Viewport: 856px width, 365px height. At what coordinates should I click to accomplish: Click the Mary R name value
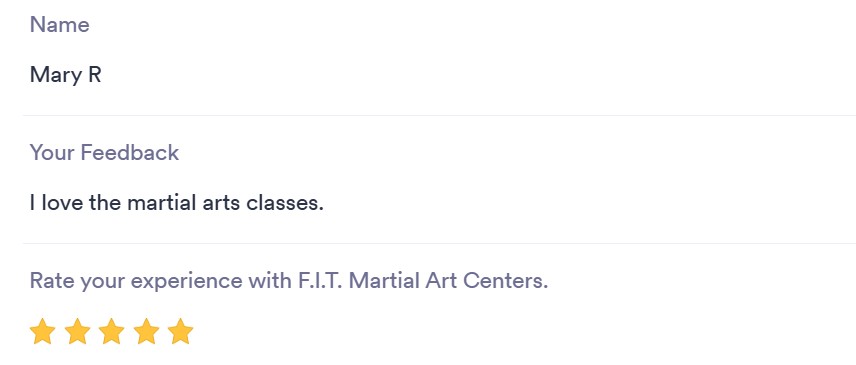(x=66, y=75)
